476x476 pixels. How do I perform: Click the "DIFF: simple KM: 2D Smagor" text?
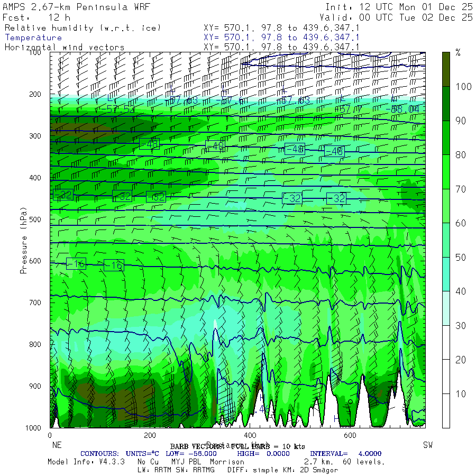[x=282, y=470]
